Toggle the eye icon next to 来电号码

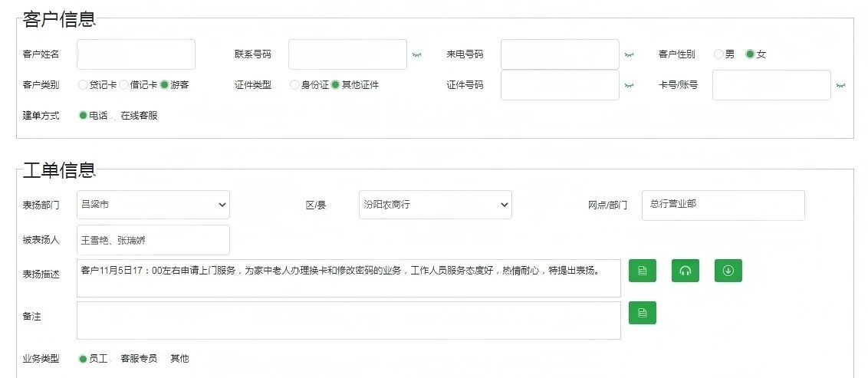[x=629, y=55]
